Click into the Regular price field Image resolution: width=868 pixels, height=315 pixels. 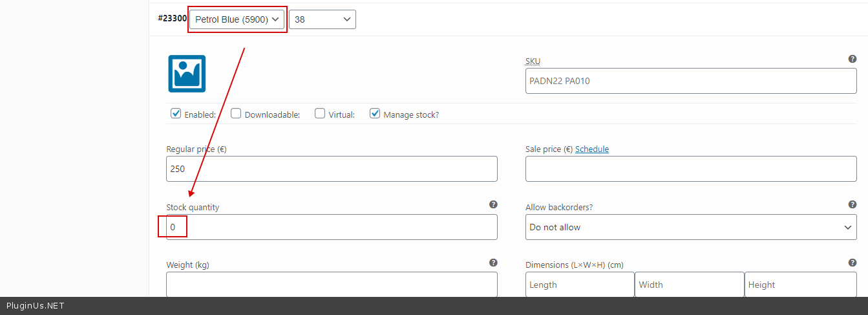pyautogui.click(x=332, y=169)
